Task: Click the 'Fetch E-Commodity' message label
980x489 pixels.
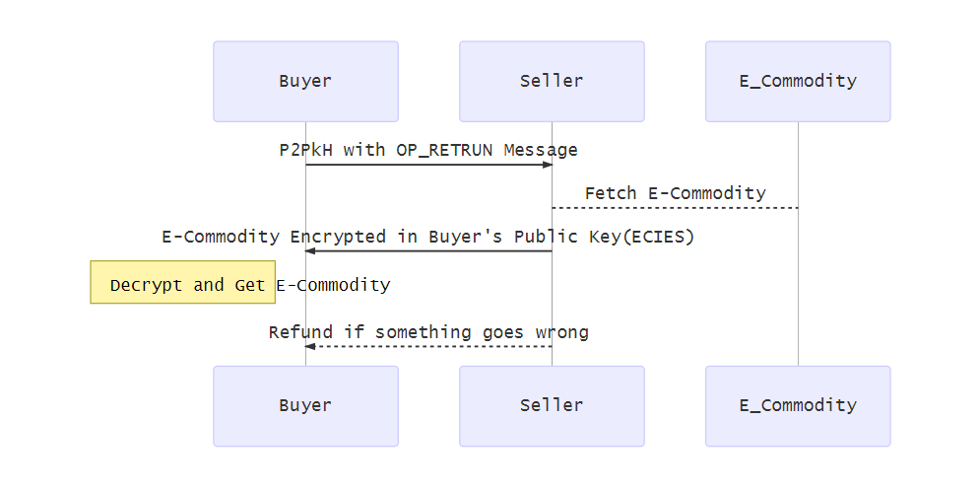Action: pyautogui.click(x=675, y=193)
